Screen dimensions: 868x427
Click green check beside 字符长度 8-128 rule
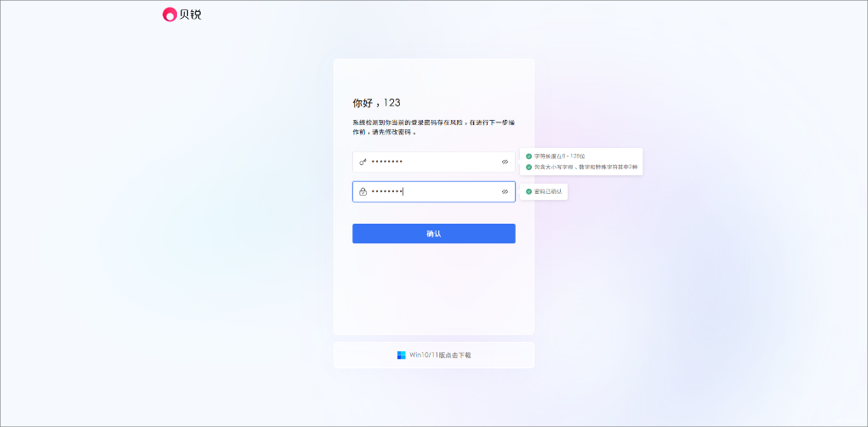(528, 157)
